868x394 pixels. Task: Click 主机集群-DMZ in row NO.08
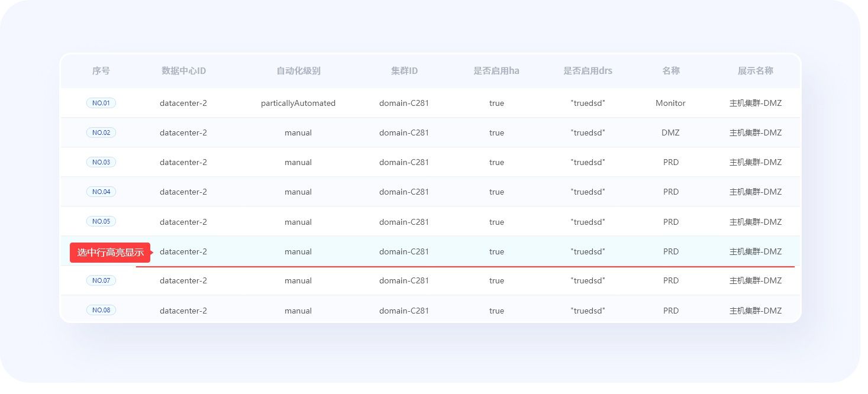pos(756,311)
